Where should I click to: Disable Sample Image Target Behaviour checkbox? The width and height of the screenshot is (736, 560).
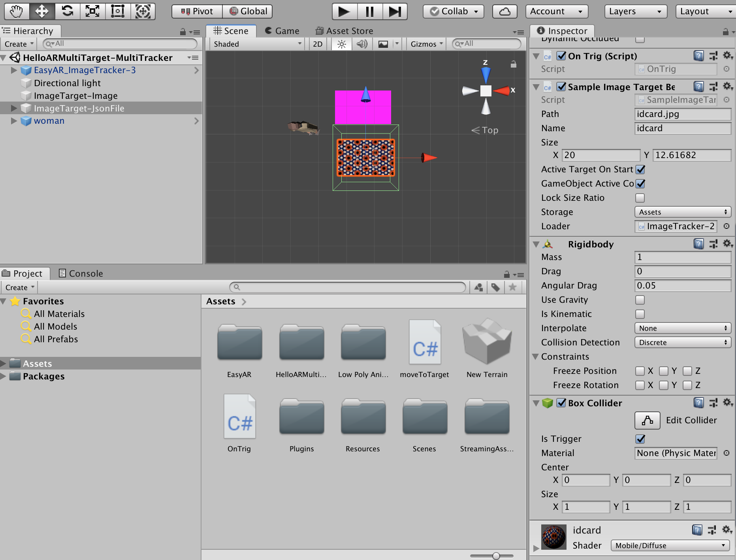[x=561, y=87]
